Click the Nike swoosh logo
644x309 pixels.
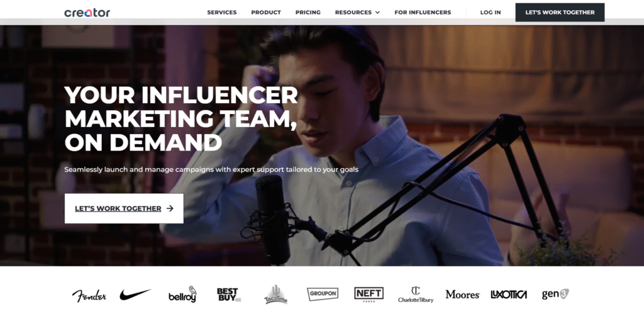tap(135, 295)
